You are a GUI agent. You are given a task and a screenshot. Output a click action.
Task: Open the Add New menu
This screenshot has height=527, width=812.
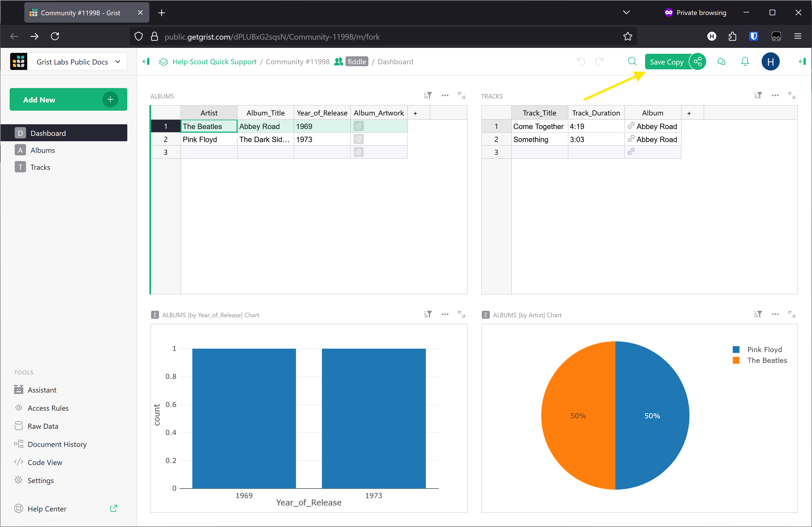tap(68, 100)
